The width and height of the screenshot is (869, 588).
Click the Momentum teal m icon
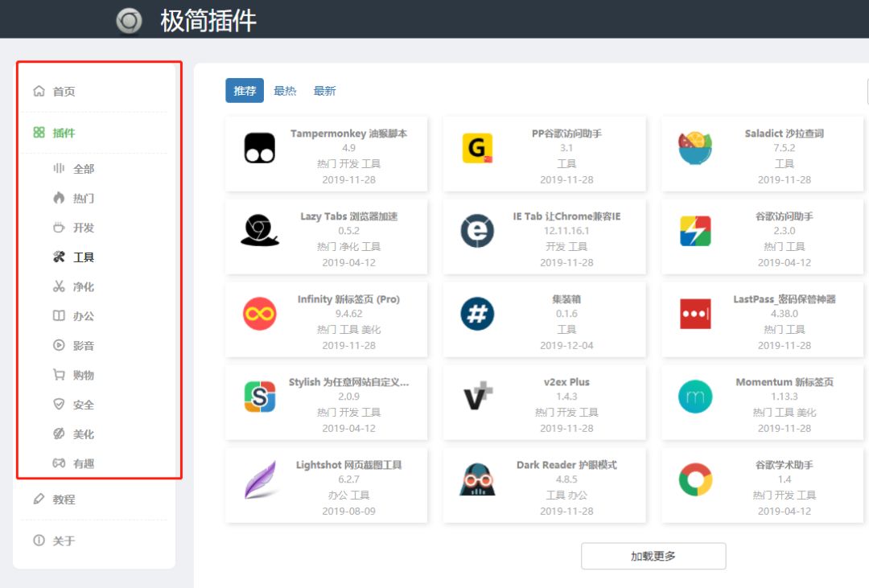coord(695,397)
